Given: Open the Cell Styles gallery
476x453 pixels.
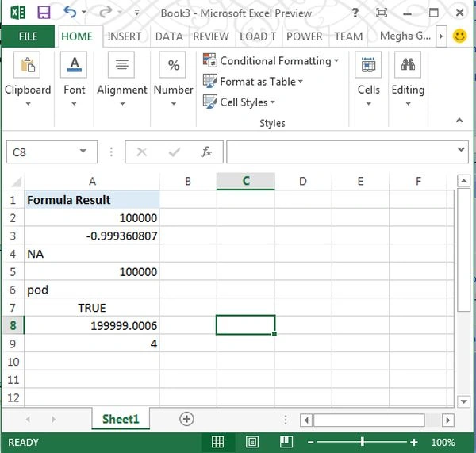Looking at the screenshot, I should 239,102.
